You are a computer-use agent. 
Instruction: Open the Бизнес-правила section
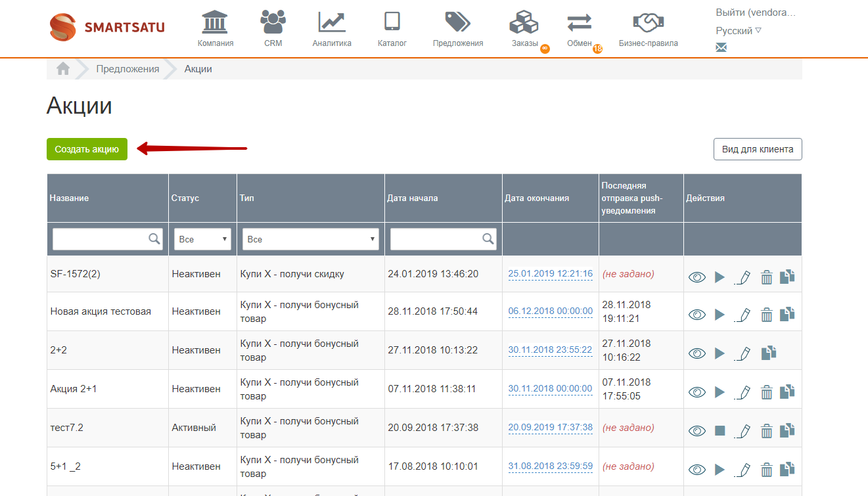coord(649,29)
